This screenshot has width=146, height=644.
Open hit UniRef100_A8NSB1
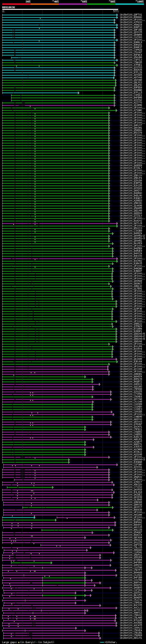[x=131, y=374]
